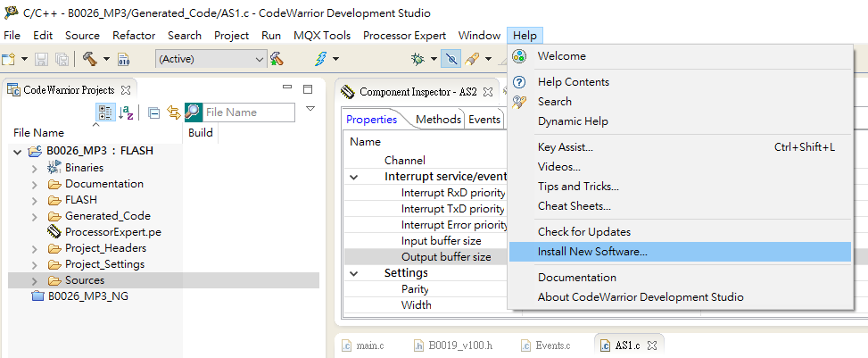Screen dimensions: 868x358
Task: Toggle the skip breakpoints toolbar button
Action: [452, 59]
